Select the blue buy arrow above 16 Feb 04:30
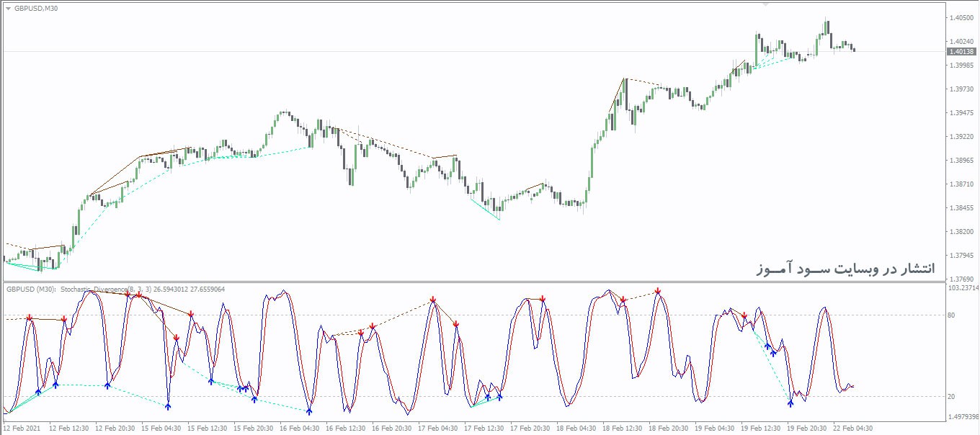 309,411
